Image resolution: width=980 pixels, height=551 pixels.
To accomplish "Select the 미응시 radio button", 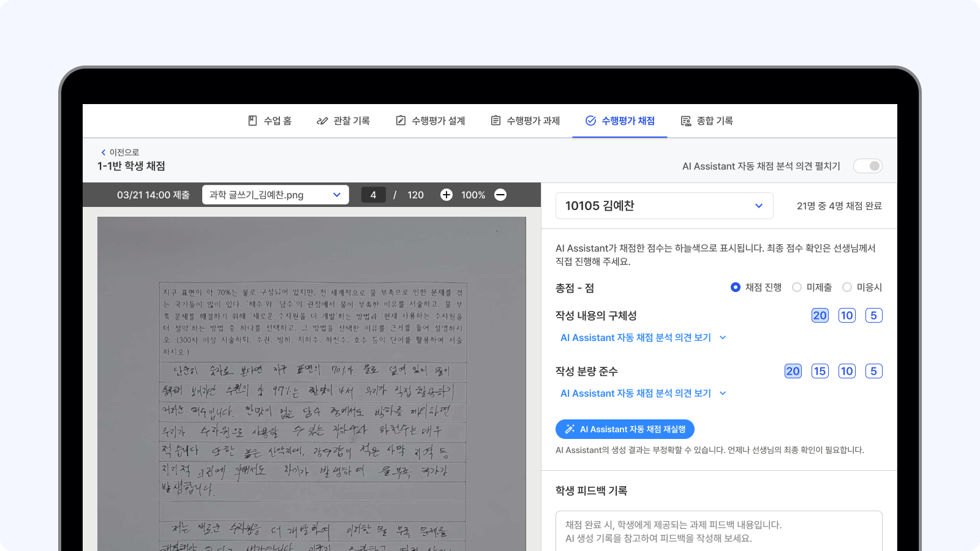I will [x=847, y=287].
